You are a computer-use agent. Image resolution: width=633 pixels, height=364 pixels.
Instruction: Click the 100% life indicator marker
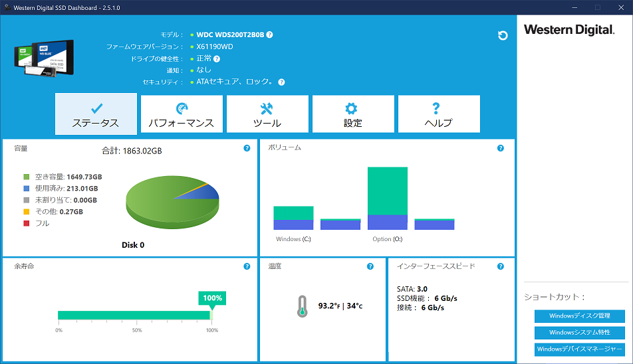click(212, 298)
